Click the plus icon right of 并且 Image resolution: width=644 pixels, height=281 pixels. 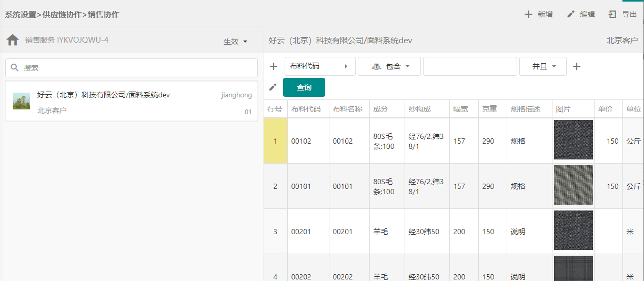click(577, 66)
